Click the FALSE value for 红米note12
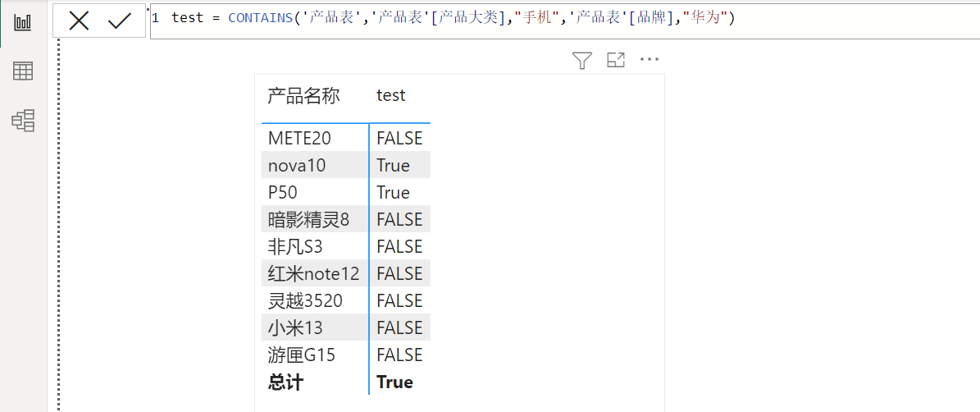The image size is (980, 412). (x=399, y=273)
